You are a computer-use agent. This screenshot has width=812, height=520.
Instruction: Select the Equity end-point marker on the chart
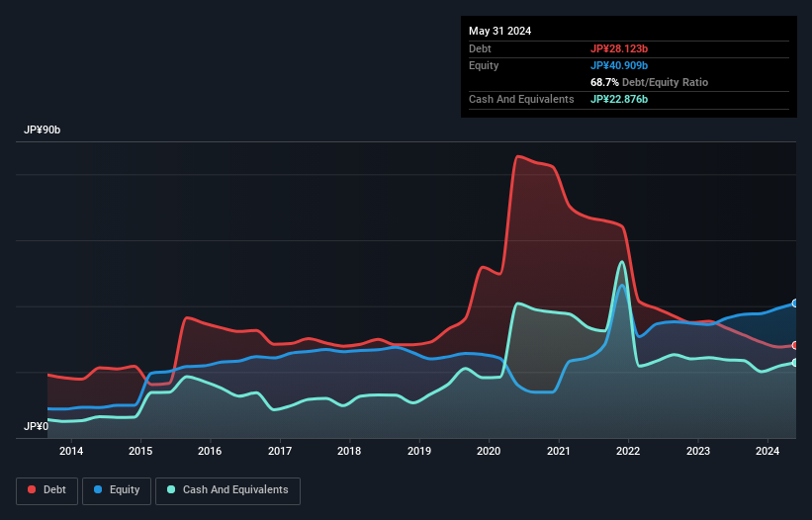pos(795,303)
